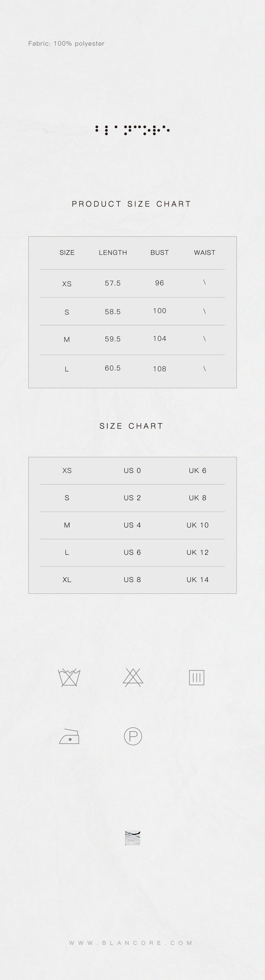This screenshot has height=980, width=265.
Task: Click the SIZE CHART heading
Action: pos(132,426)
